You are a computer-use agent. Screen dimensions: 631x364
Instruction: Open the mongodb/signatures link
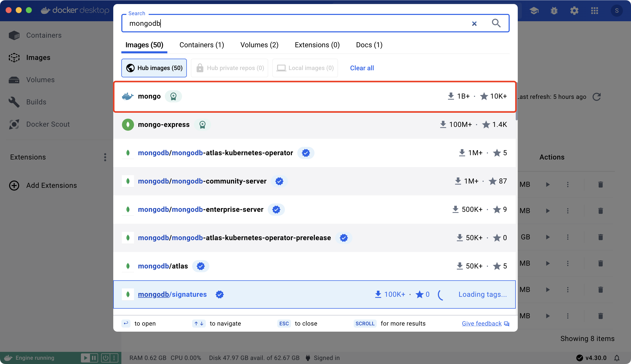coord(172,294)
